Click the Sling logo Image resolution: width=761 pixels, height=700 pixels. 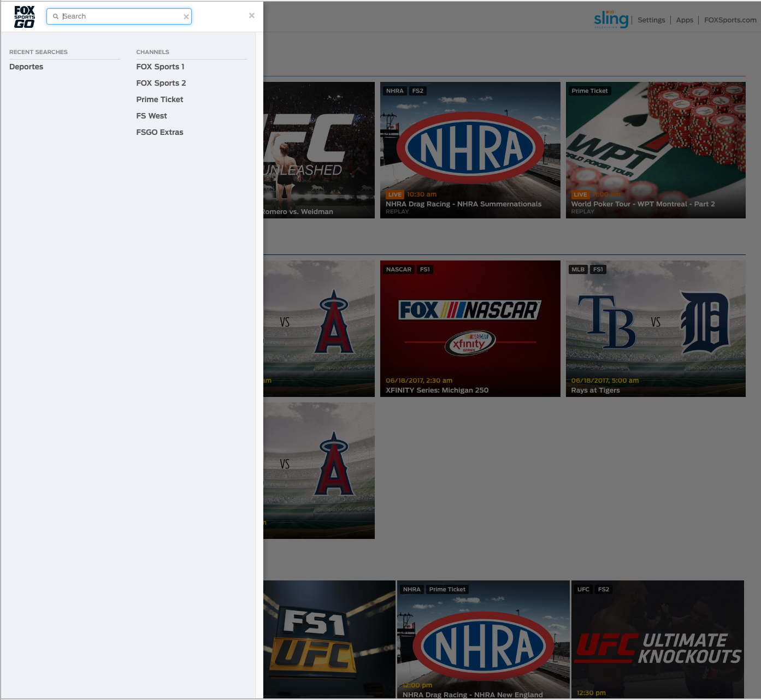tap(611, 19)
